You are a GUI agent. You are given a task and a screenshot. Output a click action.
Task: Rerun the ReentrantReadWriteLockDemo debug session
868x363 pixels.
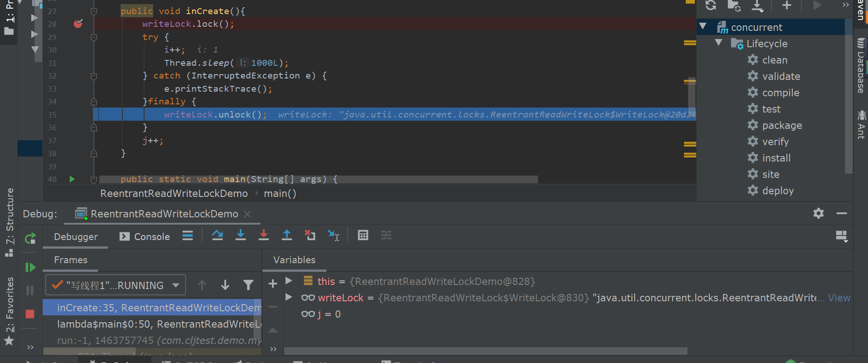(x=30, y=238)
